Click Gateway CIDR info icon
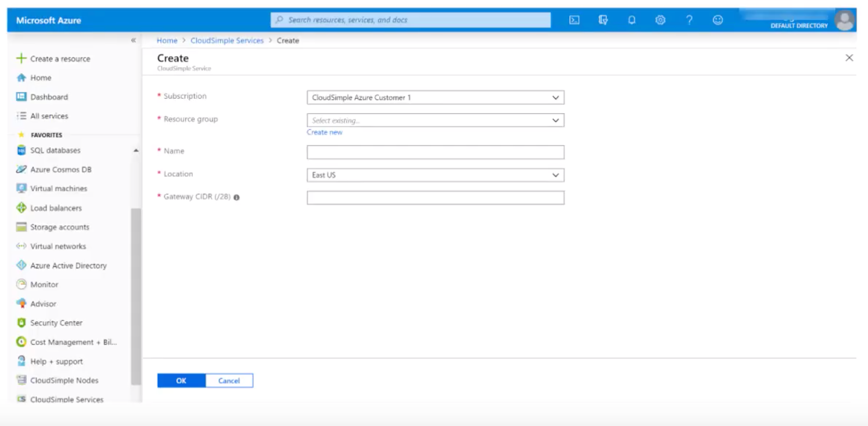 pyautogui.click(x=236, y=198)
